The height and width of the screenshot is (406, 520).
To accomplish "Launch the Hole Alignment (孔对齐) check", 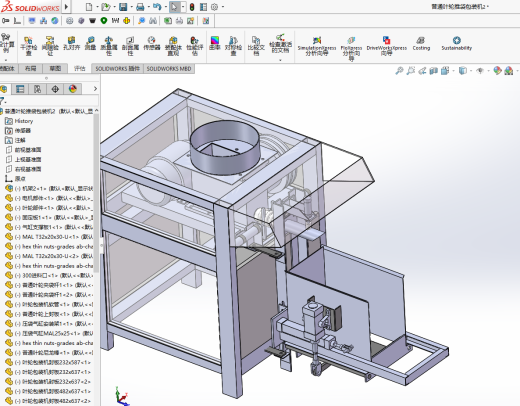I will click(x=71, y=44).
